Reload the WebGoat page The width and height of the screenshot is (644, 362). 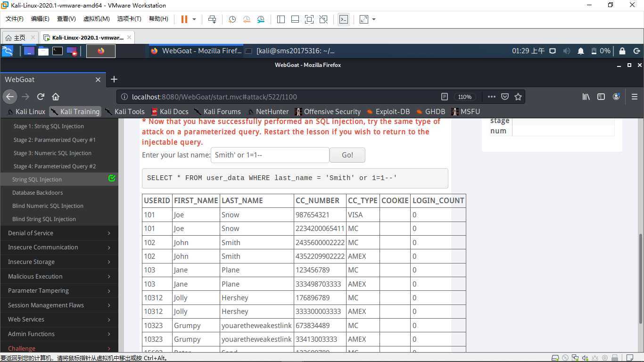41,97
